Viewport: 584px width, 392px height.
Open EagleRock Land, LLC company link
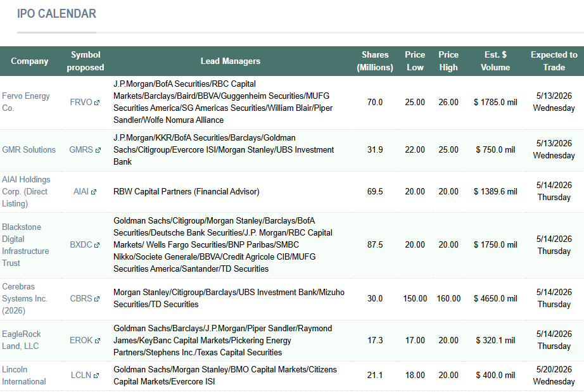pyautogui.click(x=22, y=340)
